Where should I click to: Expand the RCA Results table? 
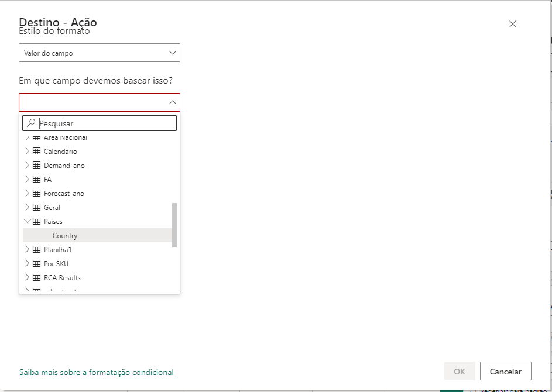[27, 278]
